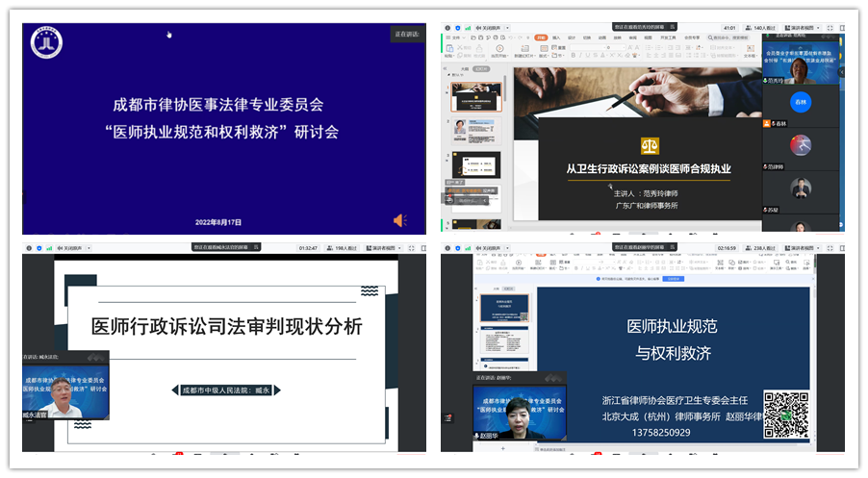
Task: Open the 动画 ribbon tab
Action: 602,38
